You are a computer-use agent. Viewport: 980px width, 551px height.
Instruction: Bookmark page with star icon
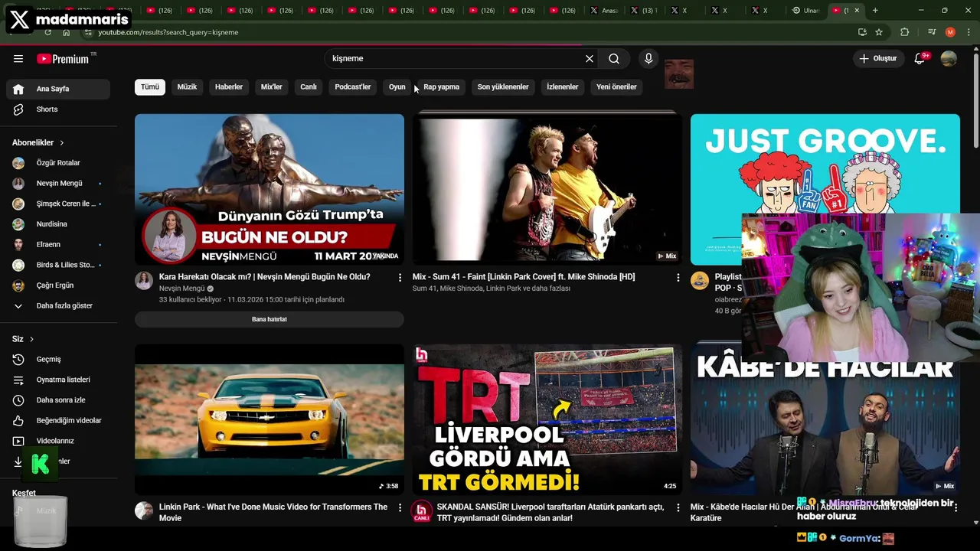pos(879,32)
